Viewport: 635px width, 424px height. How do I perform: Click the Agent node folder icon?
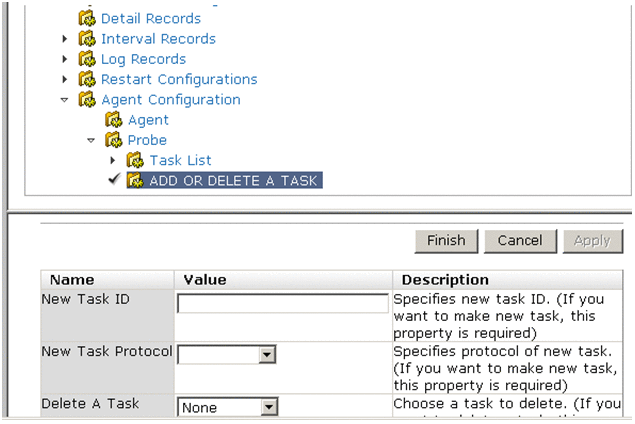[x=113, y=120]
